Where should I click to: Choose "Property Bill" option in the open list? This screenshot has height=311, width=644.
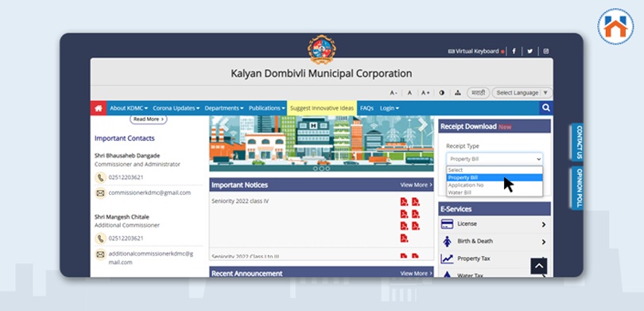tap(494, 177)
